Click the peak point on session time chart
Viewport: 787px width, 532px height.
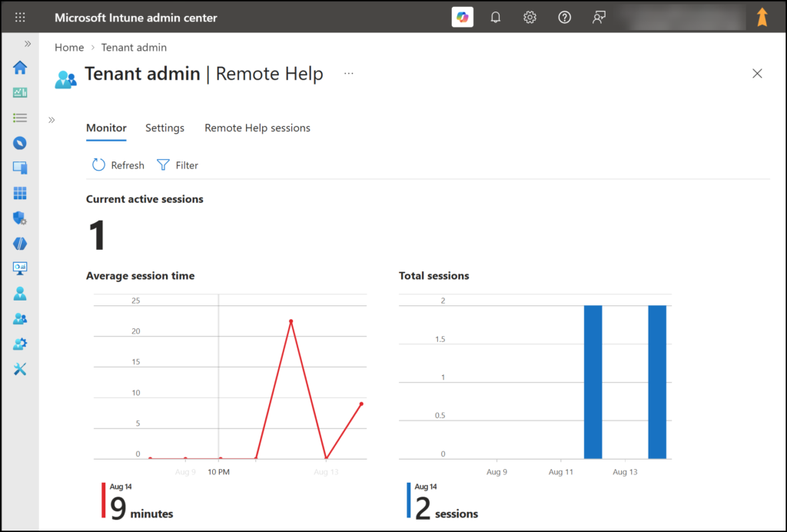[x=291, y=321]
